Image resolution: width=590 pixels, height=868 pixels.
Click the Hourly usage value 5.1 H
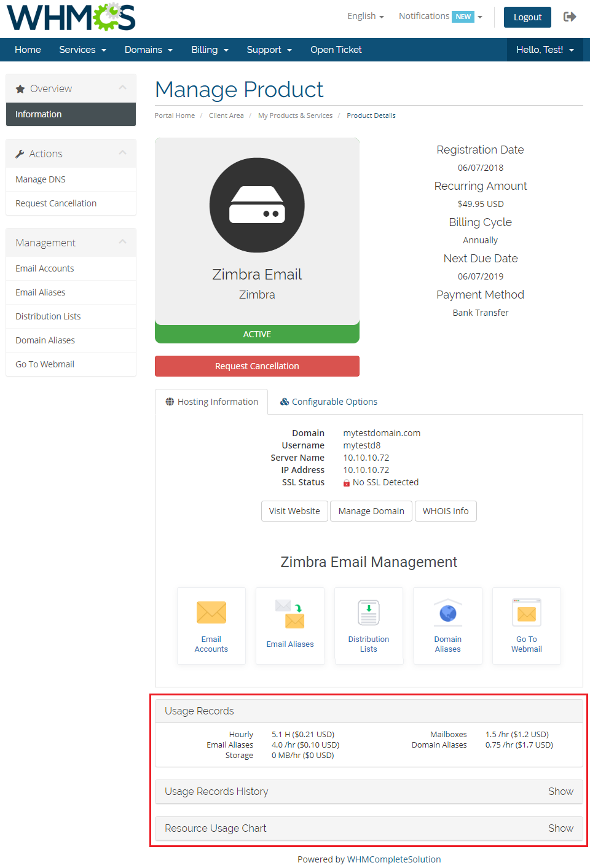(303, 735)
